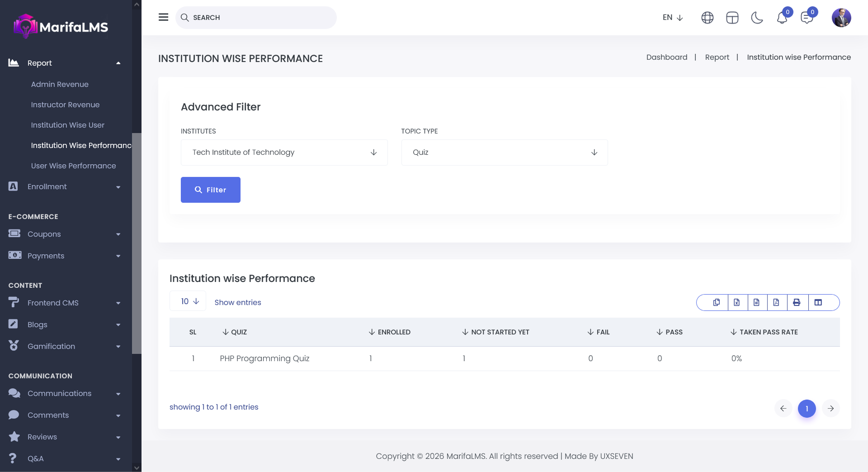
Task: Open the notifications bell
Action: [x=782, y=18]
